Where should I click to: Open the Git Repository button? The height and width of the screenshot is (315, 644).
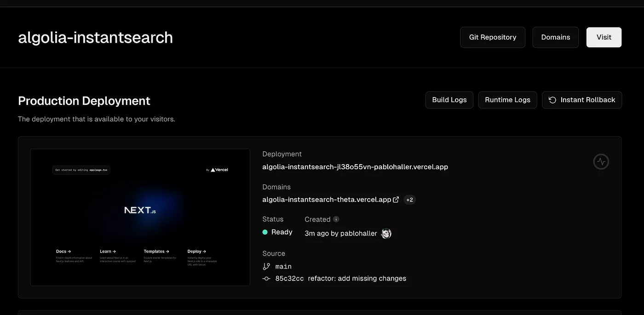coord(493,37)
